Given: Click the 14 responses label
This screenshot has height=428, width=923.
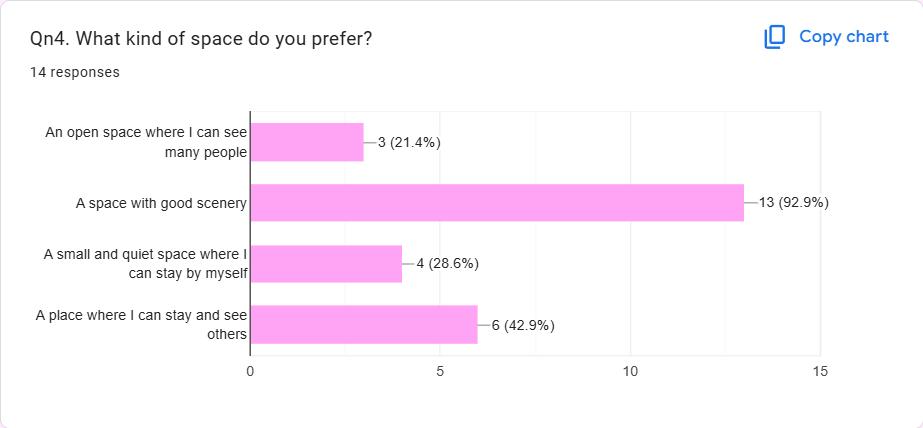Looking at the screenshot, I should [75, 72].
